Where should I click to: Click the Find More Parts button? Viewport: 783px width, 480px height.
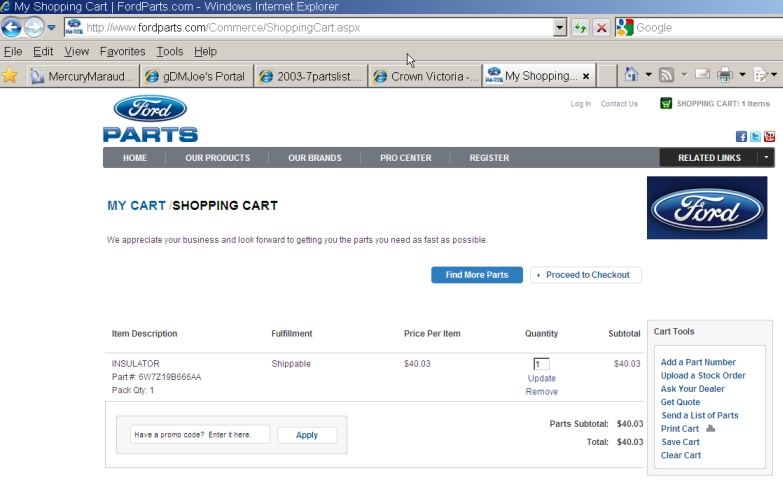tap(476, 275)
